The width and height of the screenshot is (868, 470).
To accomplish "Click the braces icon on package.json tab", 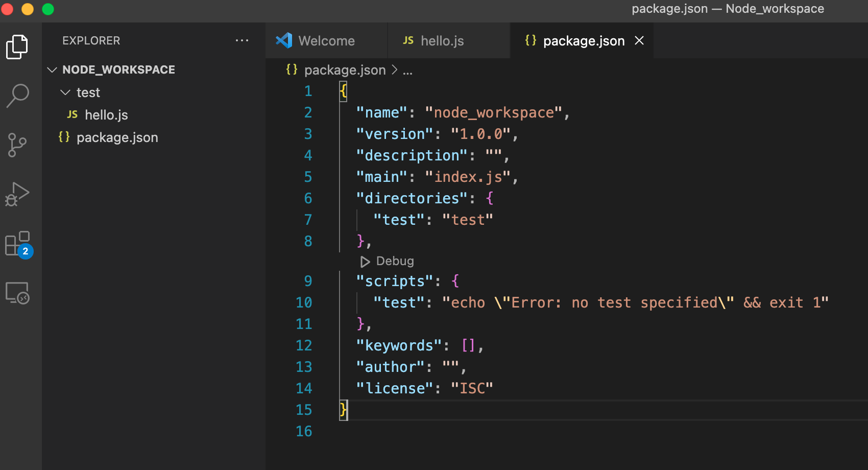I will tap(531, 40).
